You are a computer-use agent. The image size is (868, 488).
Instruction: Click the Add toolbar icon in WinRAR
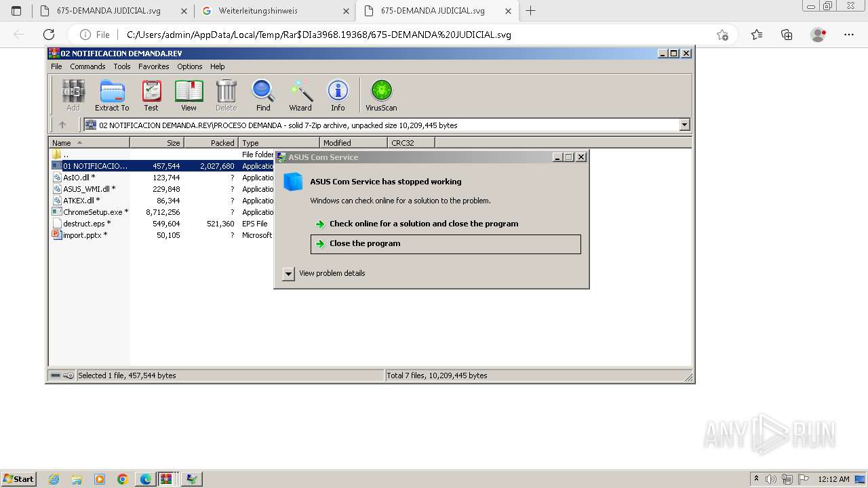click(x=73, y=95)
